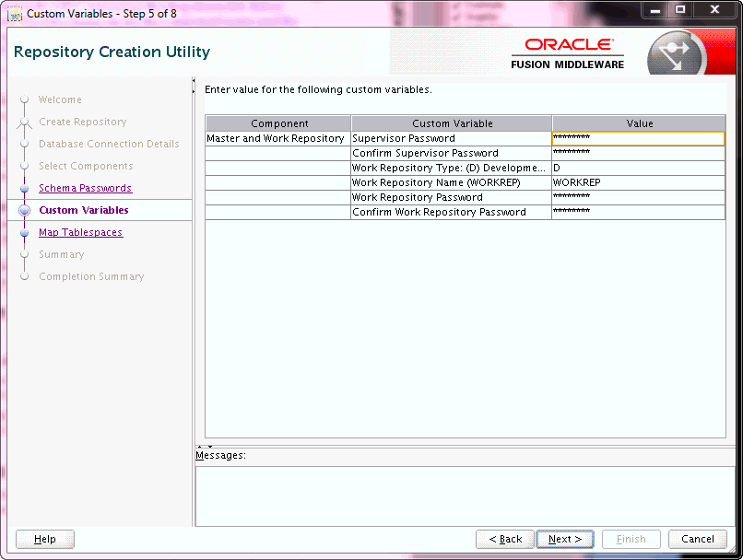The width and height of the screenshot is (743, 560).
Task: Maximize the Repository Creation Utility window
Action: point(680,10)
